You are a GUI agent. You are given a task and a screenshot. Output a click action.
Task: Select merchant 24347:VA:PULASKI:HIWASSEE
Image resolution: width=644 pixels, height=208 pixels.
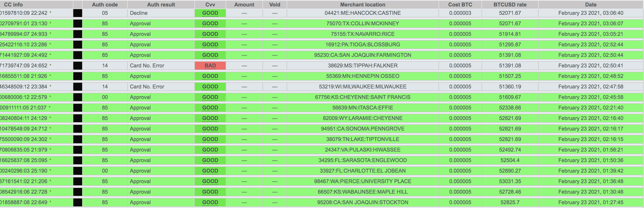click(362, 150)
